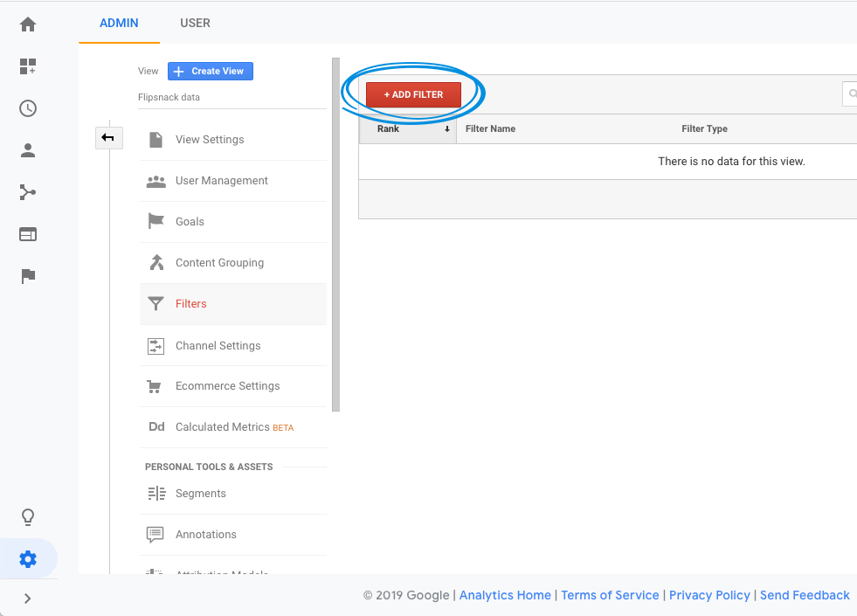Screen dimensions: 857x616
Task: Click the Segments icon
Action: tap(157, 494)
